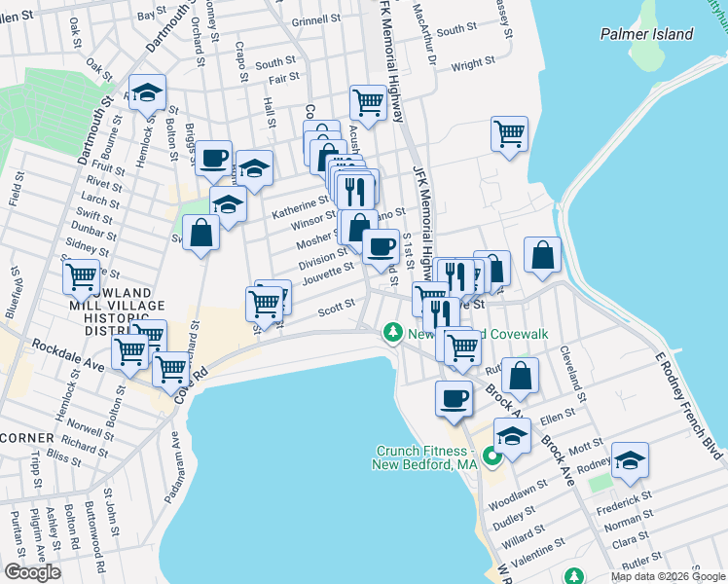Click the restaurant marker left of Covewalk label
728x584 pixels.
tap(442, 314)
